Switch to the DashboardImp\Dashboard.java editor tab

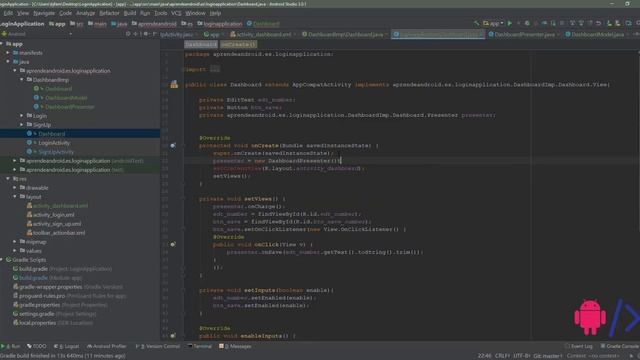(x=345, y=35)
